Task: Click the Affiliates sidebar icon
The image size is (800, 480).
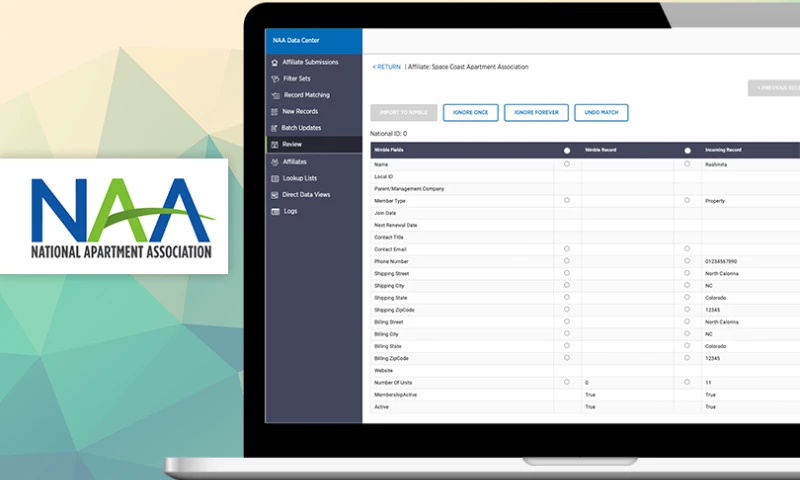Action: tap(275, 162)
